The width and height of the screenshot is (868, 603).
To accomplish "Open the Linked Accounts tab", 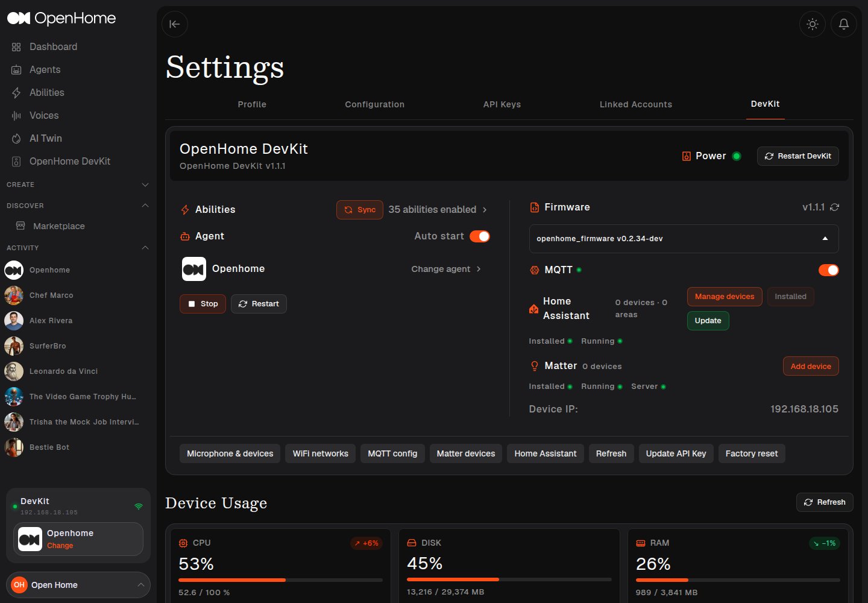I will 636,104.
